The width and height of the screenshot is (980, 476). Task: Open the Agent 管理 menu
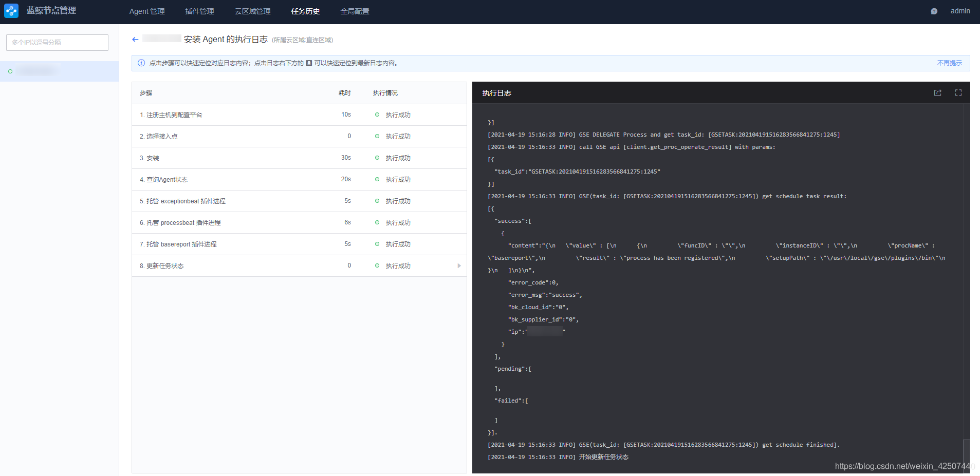147,11
